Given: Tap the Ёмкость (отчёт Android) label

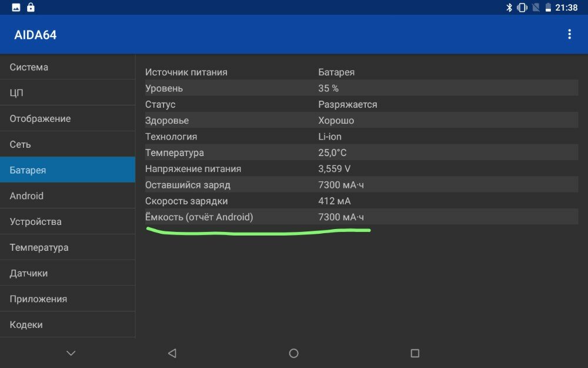Looking at the screenshot, I should click(199, 217).
